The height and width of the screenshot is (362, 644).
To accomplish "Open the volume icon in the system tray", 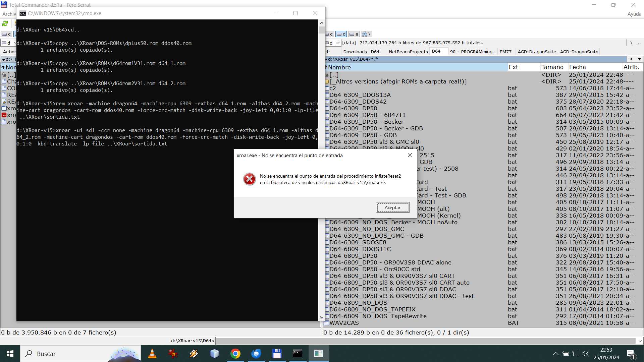I will [586, 353].
